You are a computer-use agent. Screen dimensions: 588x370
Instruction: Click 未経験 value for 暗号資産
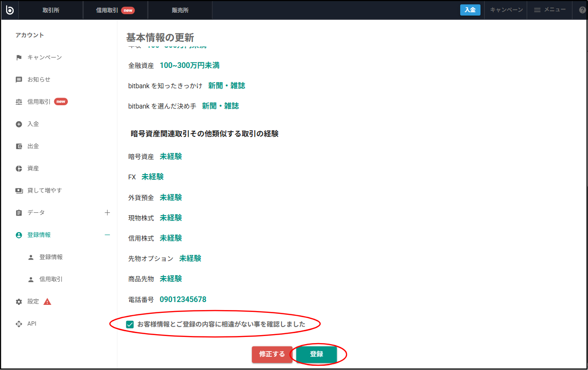pos(171,157)
